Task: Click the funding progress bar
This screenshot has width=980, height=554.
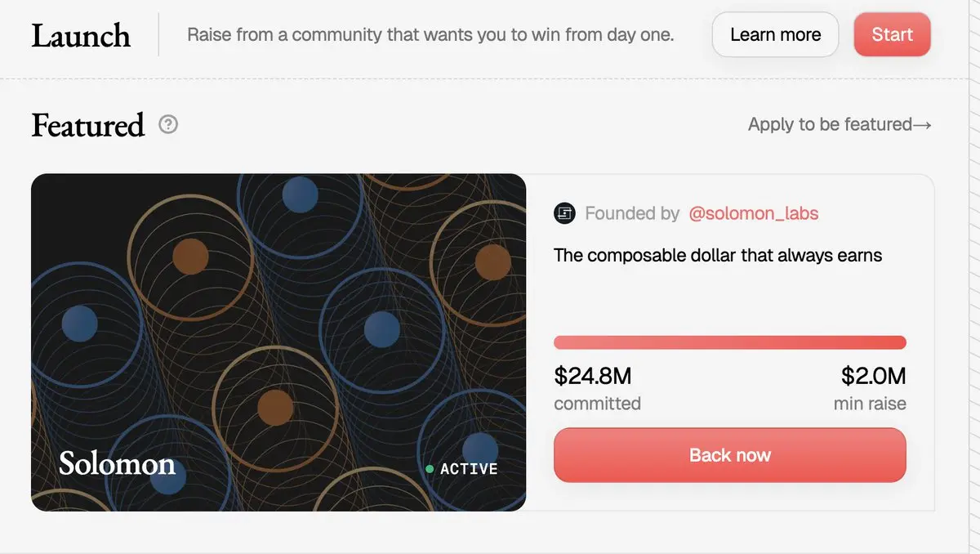Action: (x=729, y=342)
